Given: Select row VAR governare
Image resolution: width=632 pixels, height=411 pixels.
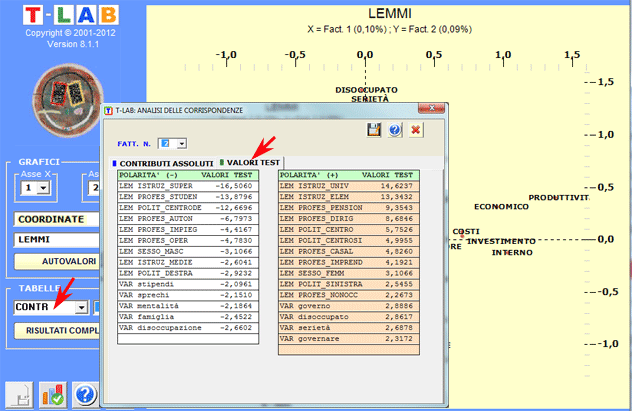Looking at the screenshot, I should 349,338.
